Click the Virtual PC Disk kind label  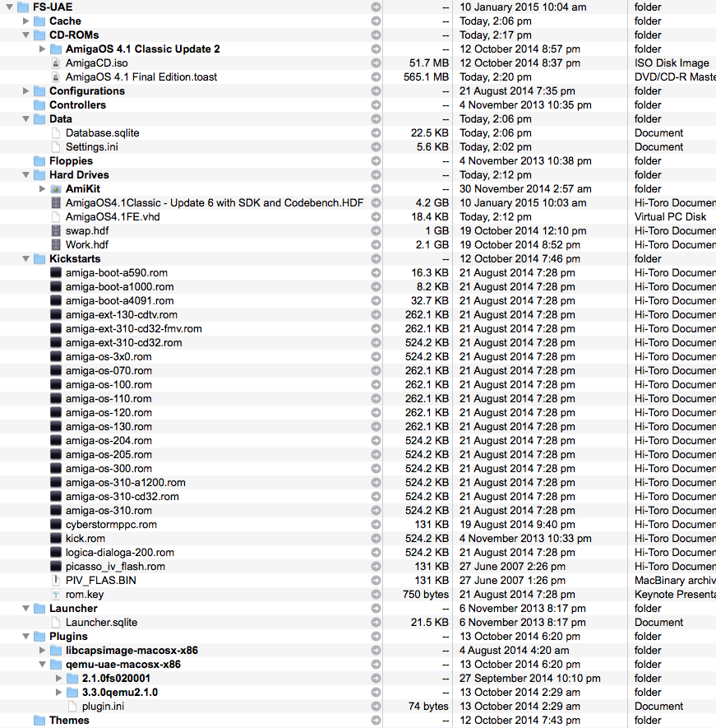pyautogui.click(x=671, y=217)
